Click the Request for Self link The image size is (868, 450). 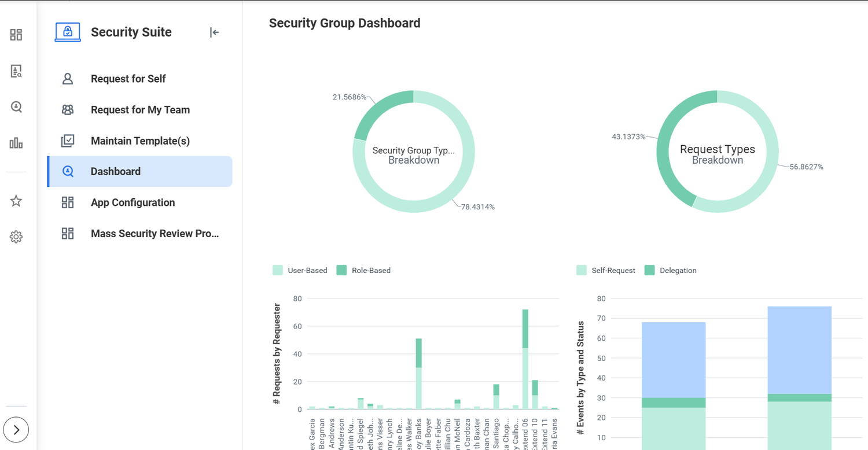[128, 78]
